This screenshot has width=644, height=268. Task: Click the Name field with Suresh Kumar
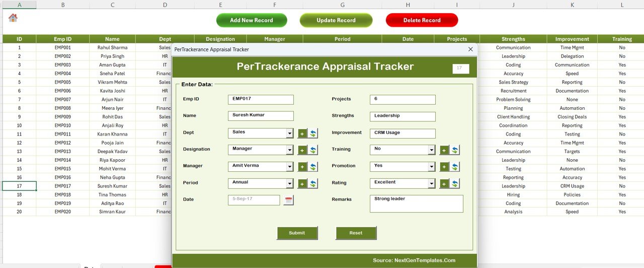(x=261, y=116)
